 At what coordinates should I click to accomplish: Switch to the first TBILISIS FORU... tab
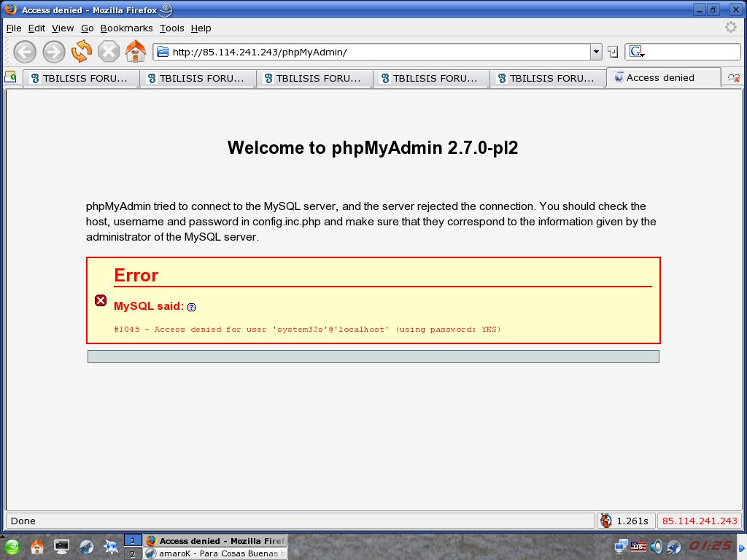(x=81, y=78)
